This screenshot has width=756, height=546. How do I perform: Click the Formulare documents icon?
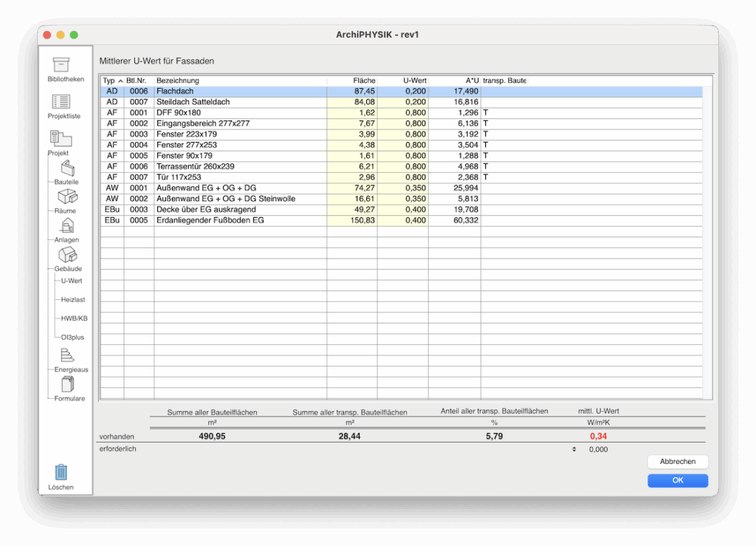(x=68, y=384)
